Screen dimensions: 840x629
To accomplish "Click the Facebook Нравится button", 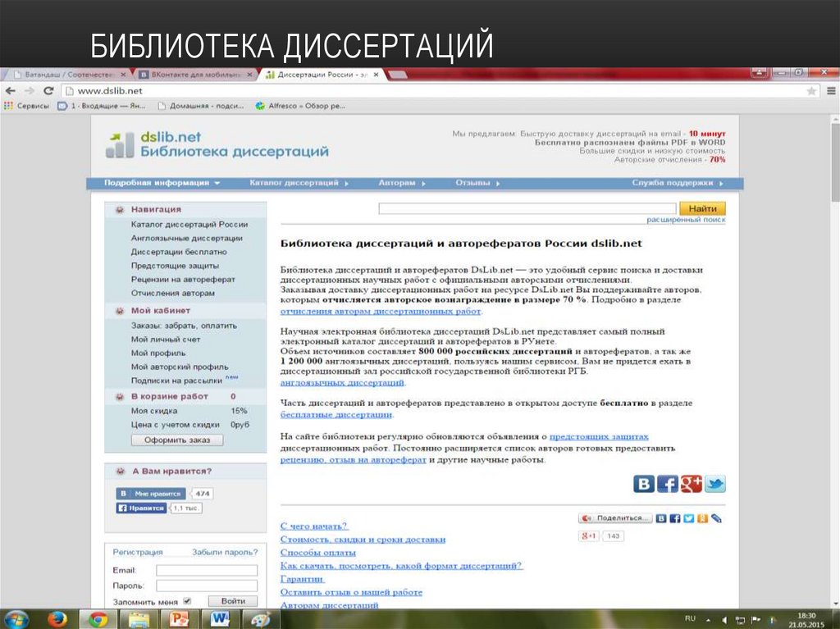I will (x=141, y=508).
